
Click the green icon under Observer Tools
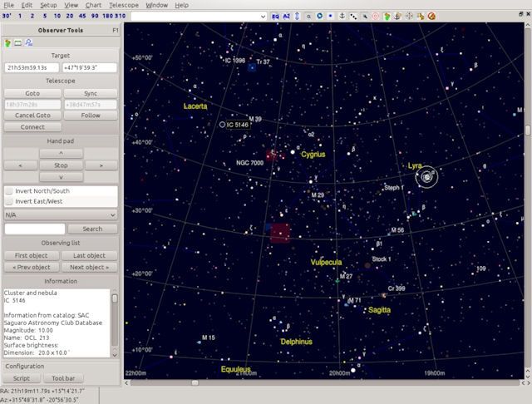[7, 42]
